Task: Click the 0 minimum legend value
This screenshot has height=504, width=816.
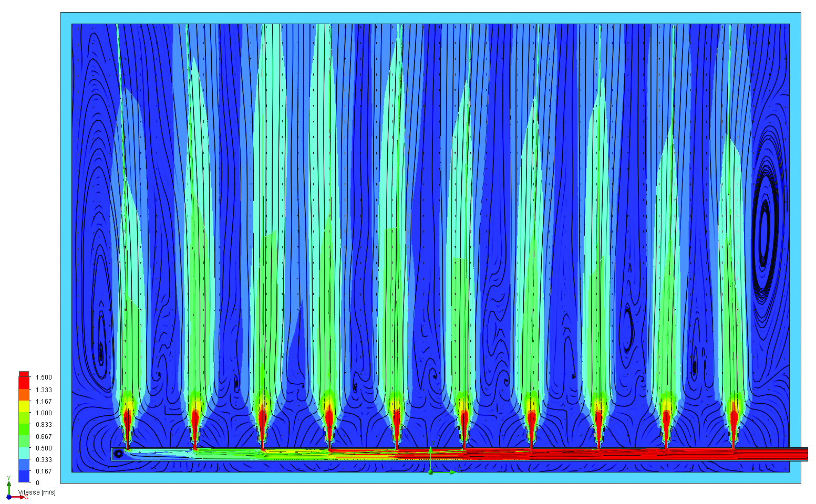Action: [37, 483]
